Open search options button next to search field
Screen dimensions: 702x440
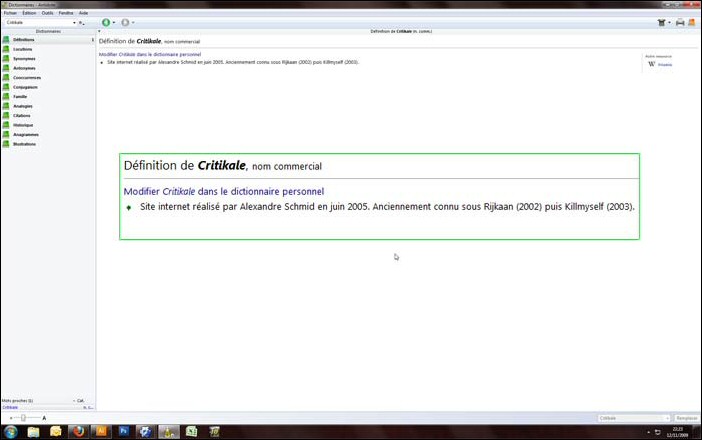(81, 22)
